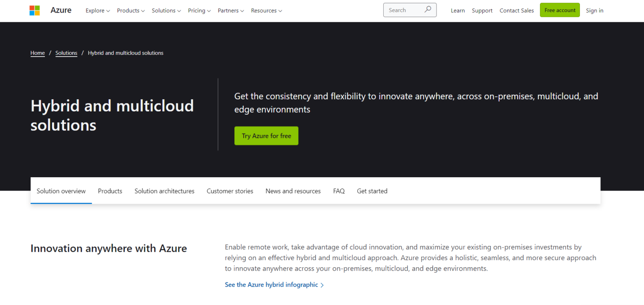
Task: Open the Pricing menu in the navigation
Action: click(199, 10)
